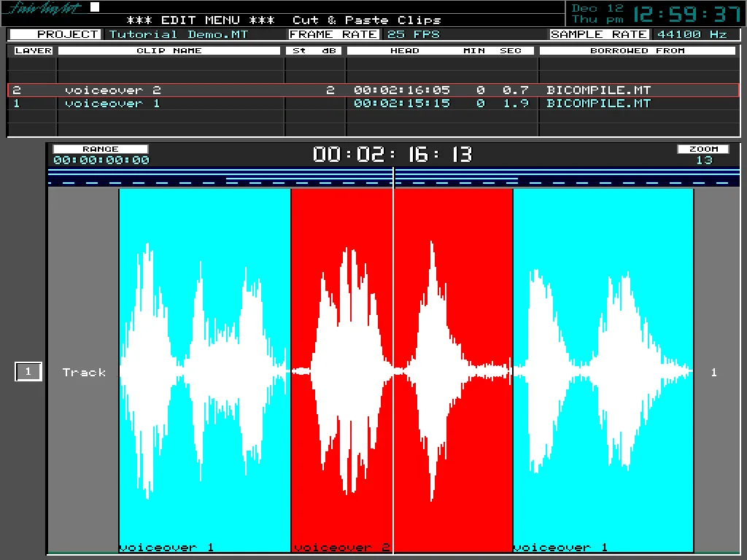The width and height of the screenshot is (747, 560).
Task: Select the SAMPLE RATE label
Action: pos(600,34)
